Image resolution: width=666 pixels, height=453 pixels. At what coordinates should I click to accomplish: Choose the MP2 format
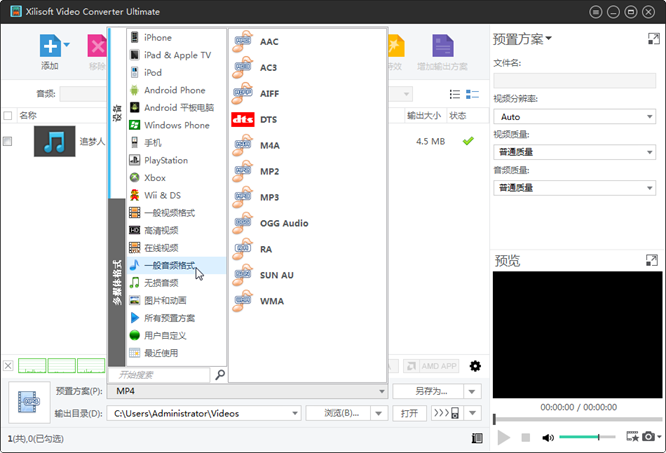(270, 171)
